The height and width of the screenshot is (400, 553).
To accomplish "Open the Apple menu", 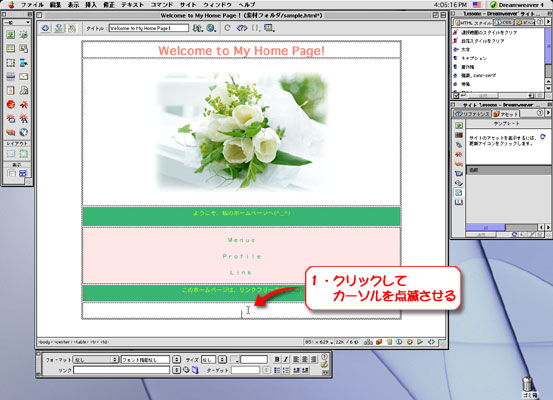I will [11, 4].
